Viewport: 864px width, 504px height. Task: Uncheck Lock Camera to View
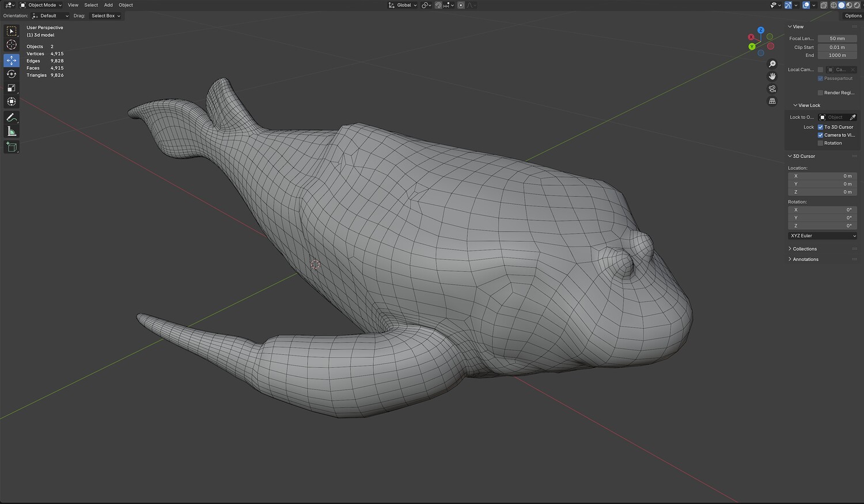(x=820, y=135)
